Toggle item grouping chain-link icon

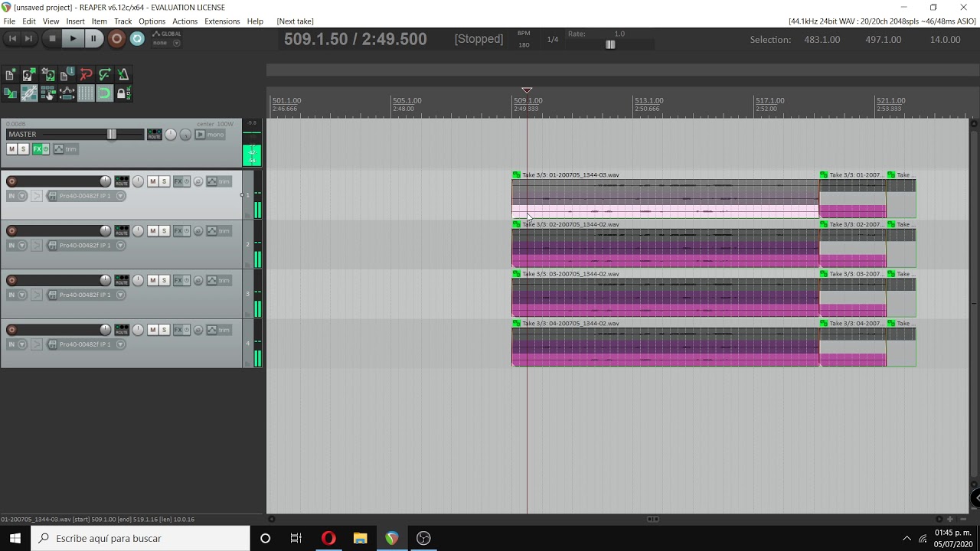(x=28, y=93)
